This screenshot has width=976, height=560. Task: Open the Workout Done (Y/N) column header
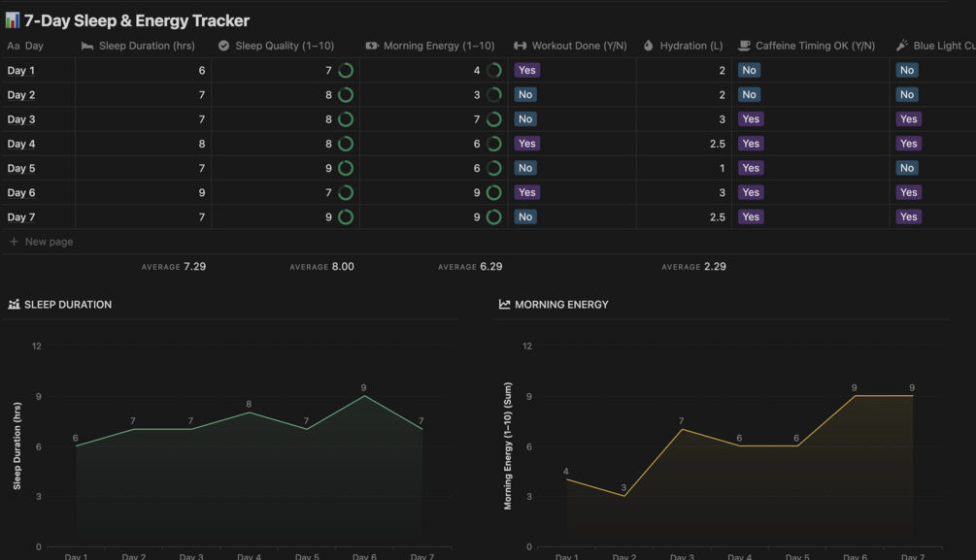click(572, 46)
